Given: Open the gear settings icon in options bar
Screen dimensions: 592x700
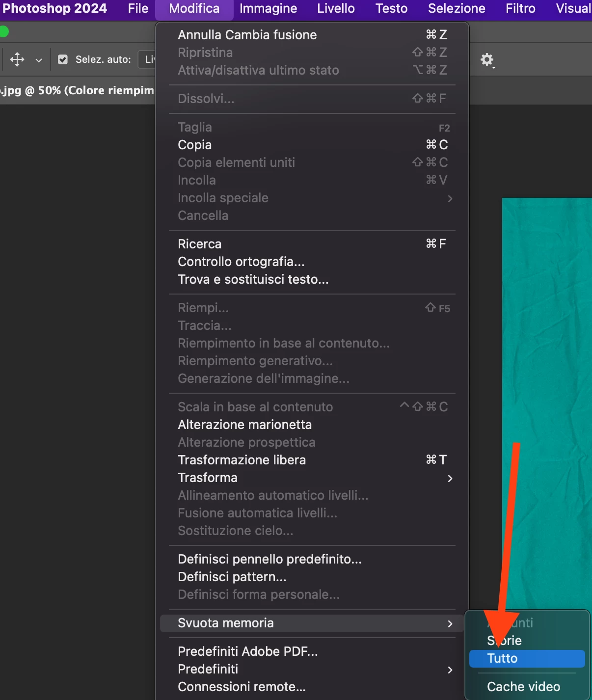Looking at the screenshot, I should (x=487, y=60).
